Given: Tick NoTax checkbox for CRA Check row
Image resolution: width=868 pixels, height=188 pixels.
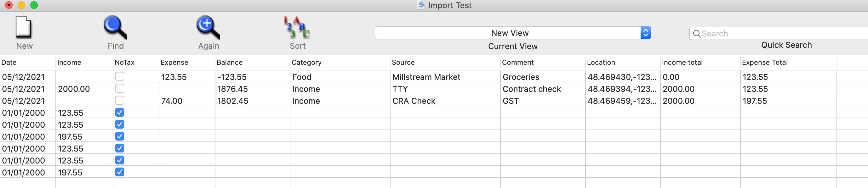Looking at the screenshot, I should (x=120, y=100).
